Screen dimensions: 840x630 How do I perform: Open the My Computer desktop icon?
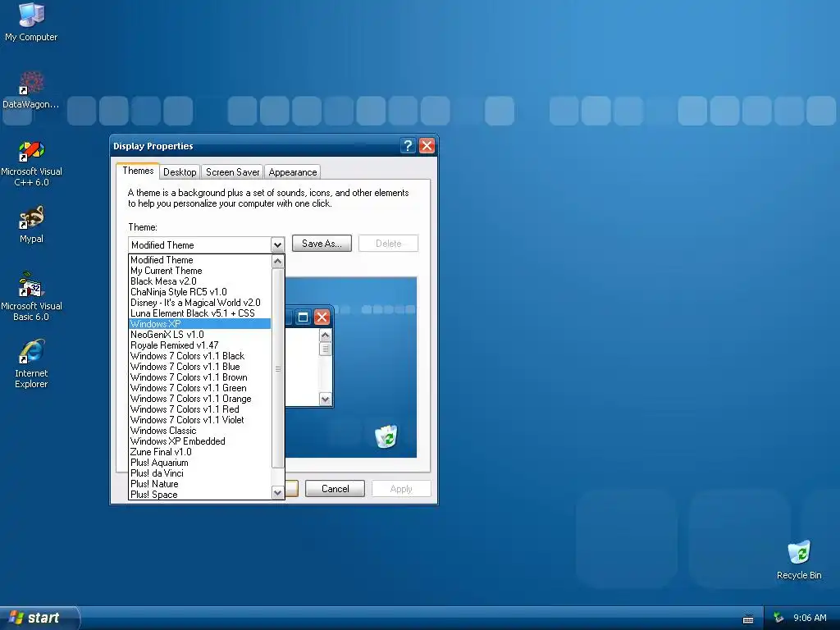click(31, 22)
